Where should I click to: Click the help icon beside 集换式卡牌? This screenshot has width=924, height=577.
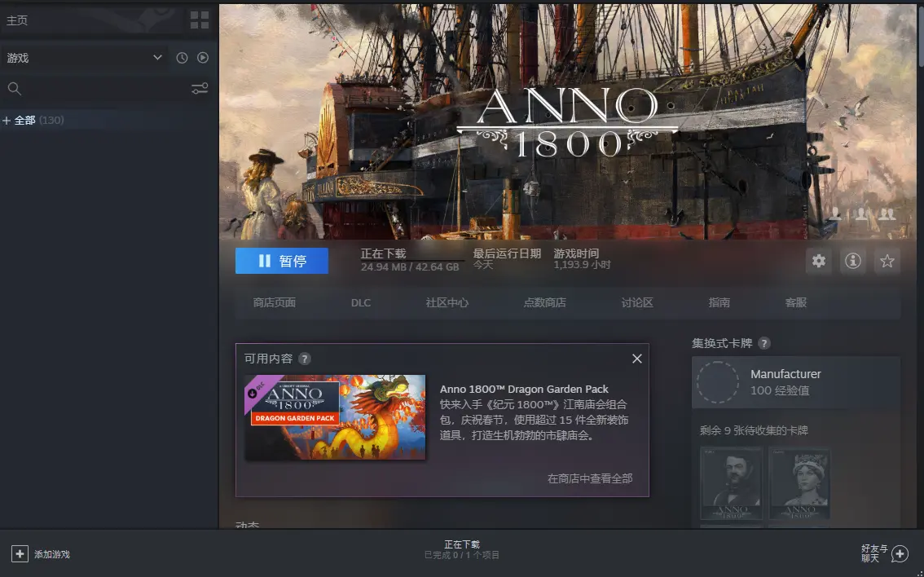(763, 344)
